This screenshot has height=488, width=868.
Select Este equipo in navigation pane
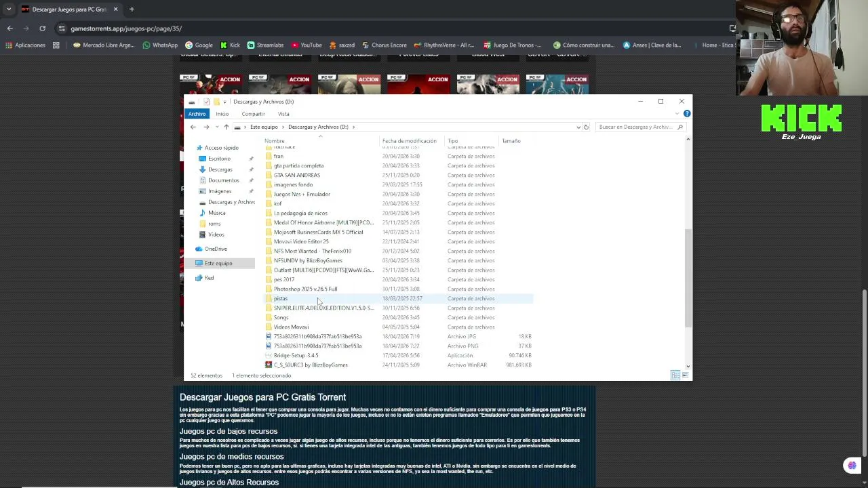click(x=218, y=263)
